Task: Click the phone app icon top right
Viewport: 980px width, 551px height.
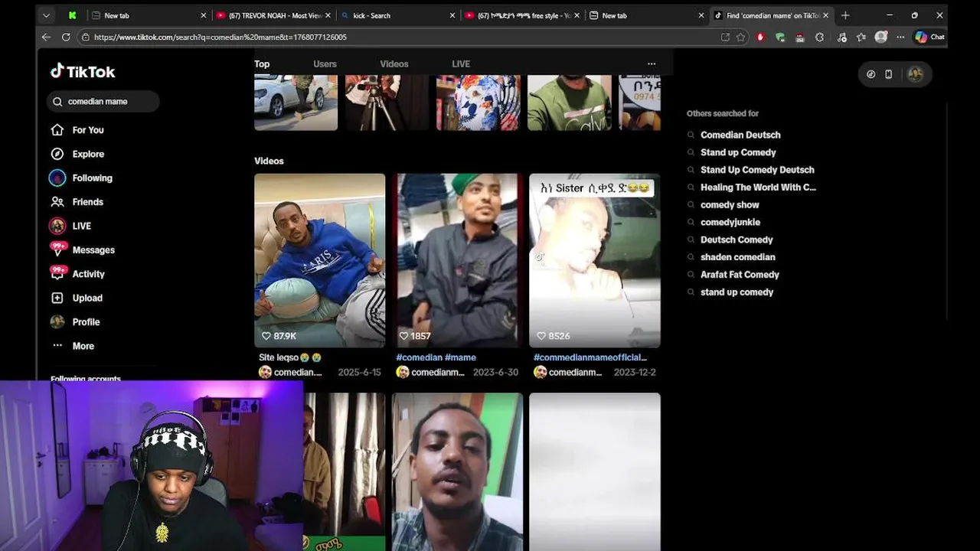Action: tap(888, 74)
